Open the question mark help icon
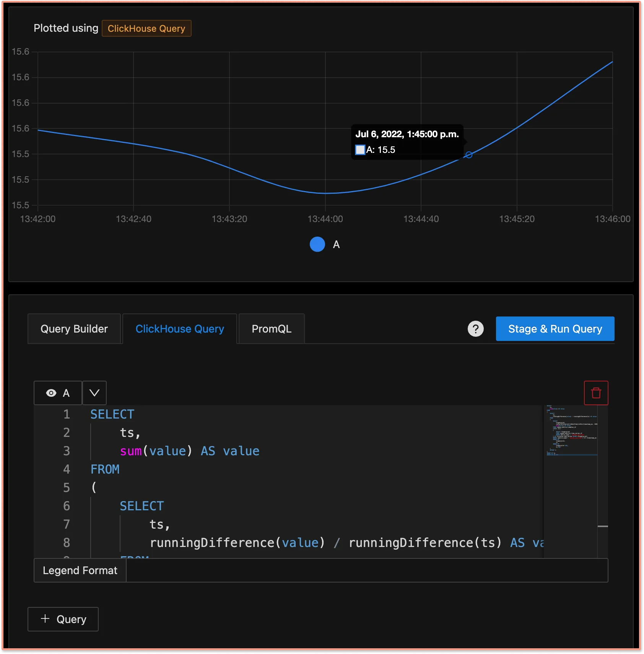 (475, 329)
